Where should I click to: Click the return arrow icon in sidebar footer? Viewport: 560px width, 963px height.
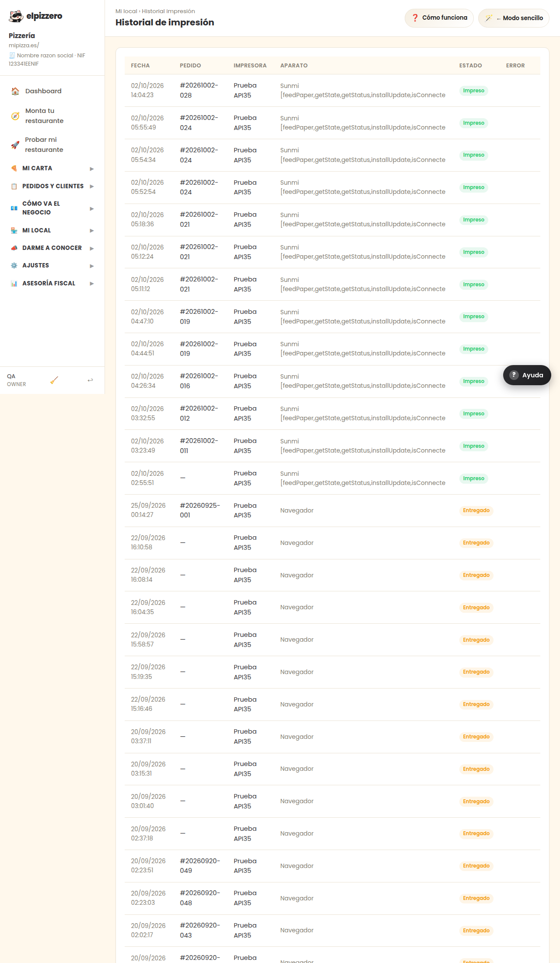[x=90, y=380]
